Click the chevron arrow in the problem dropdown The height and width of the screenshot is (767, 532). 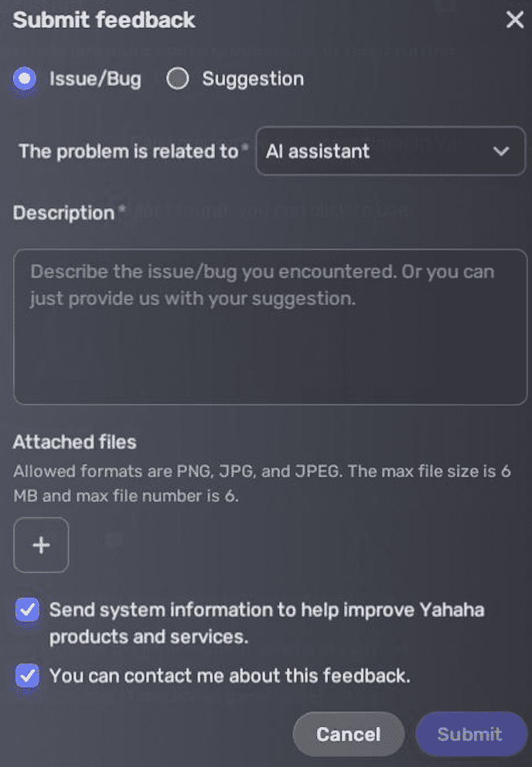[x=501, y=151]
